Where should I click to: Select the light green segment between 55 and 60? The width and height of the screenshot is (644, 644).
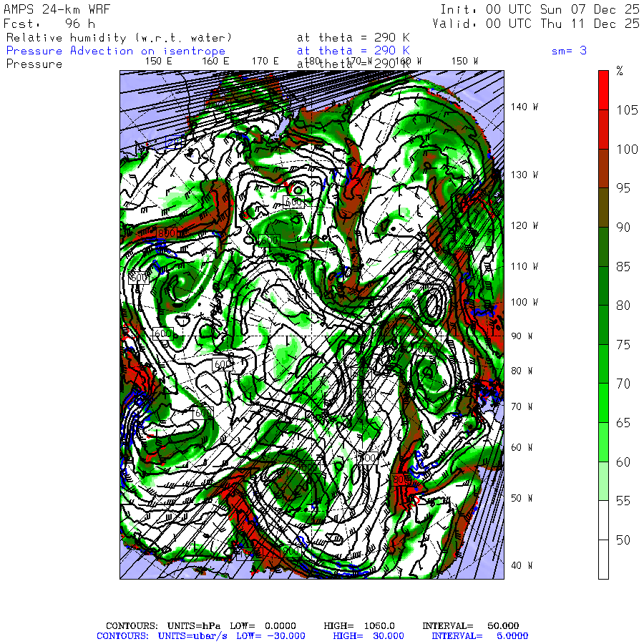[603, 481]
